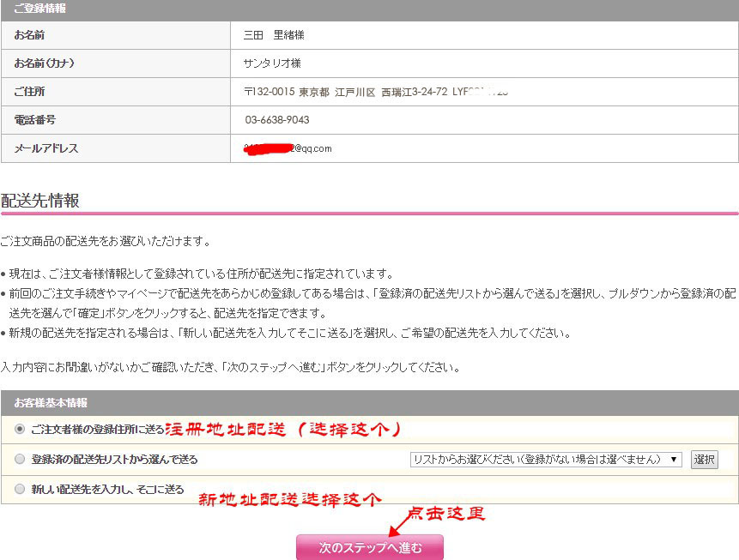Select the 新しい配送先を入力し、そこに送る radio button
The height and width of the screenshot is (560, 739).
tap(20, 489)
